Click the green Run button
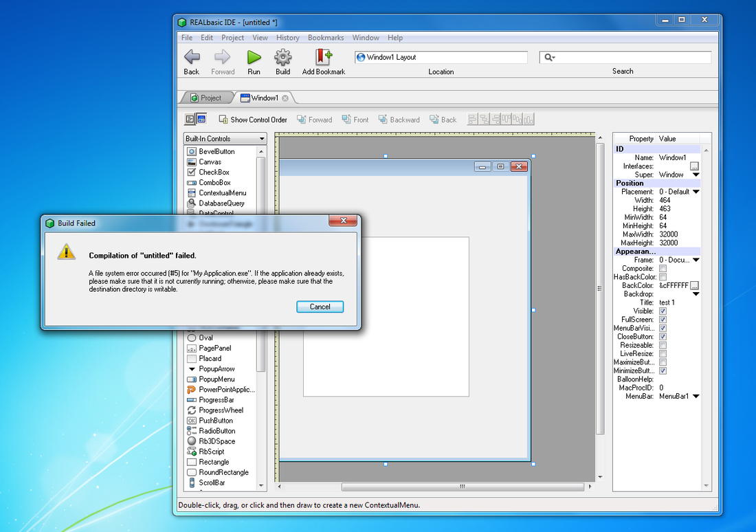This screenshot has width=756, height=532. pos(254,58)
